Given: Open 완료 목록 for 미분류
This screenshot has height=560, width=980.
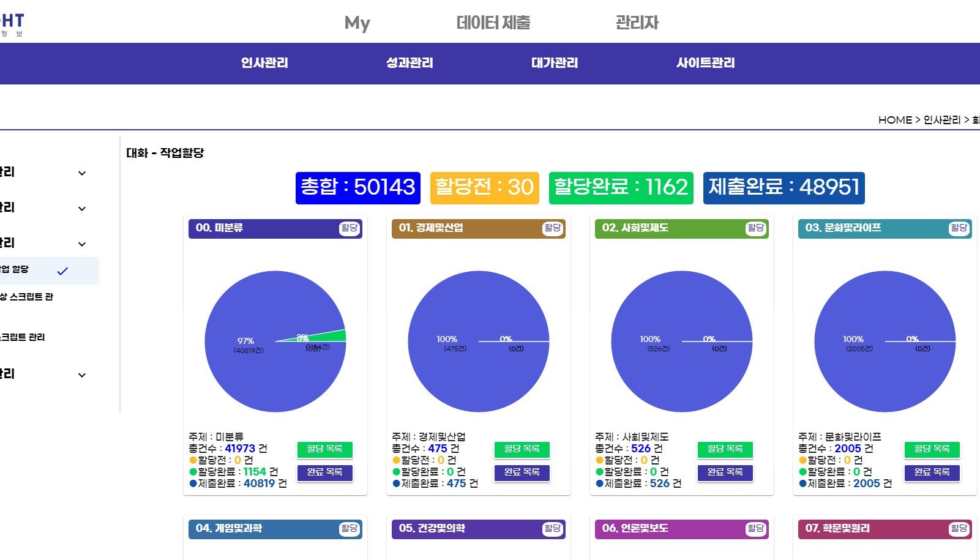Looking at the screenshot, I should tap(325, 472).
